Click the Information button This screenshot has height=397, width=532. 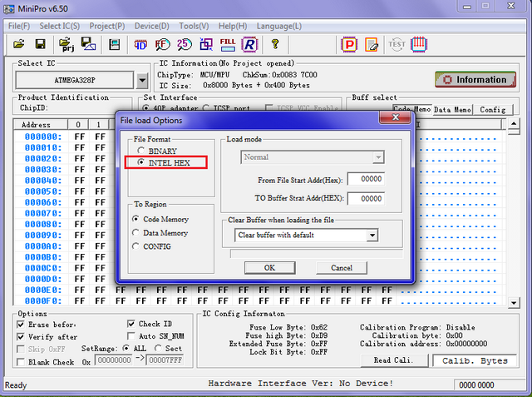[475, 79]
